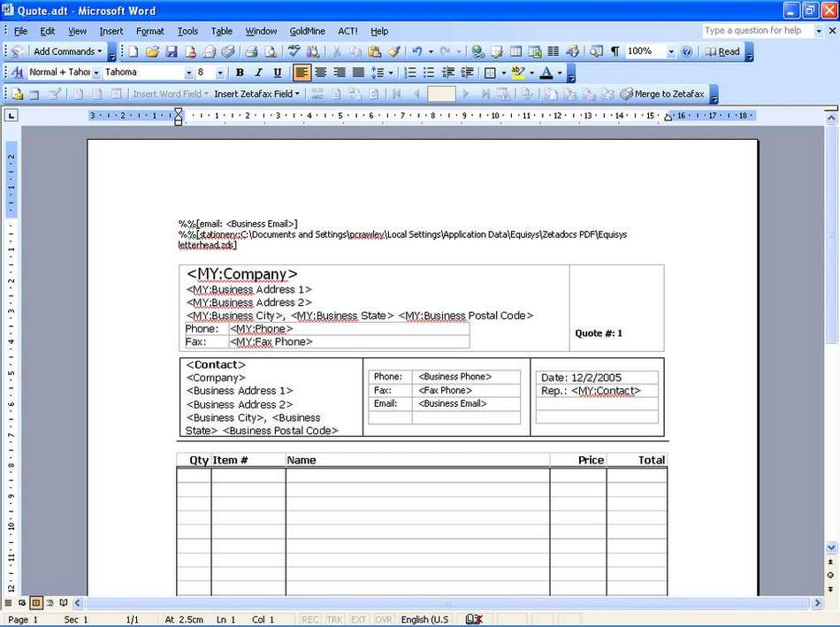The height and width of the screenshot is (627, 840).
Task: Open the File menu
Action: coord(20,31)
